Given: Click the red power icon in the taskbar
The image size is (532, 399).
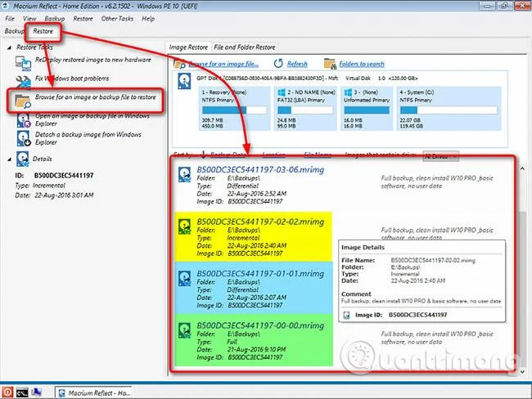Looking at the screenshot, I should point(7,392).
